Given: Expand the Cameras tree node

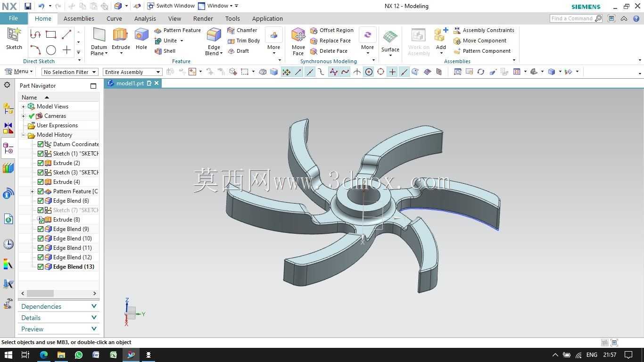Looking at the screenshot, I should tap(24, 116).
